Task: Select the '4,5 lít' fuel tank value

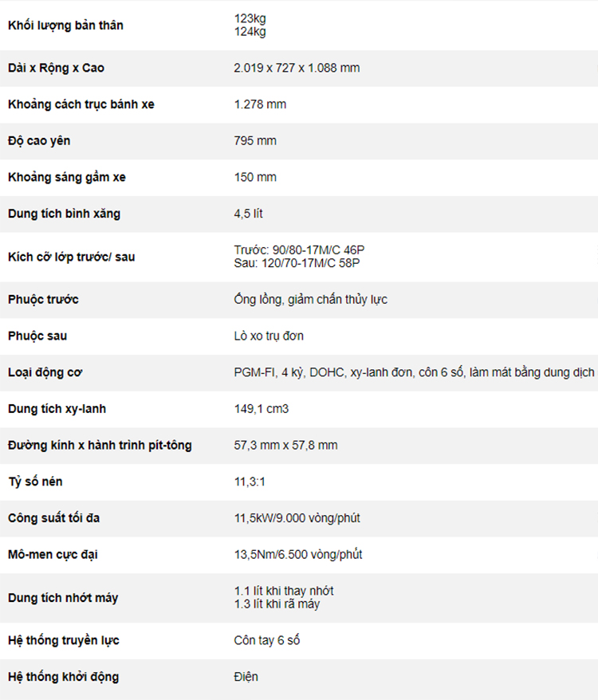Action: [248, 214]
